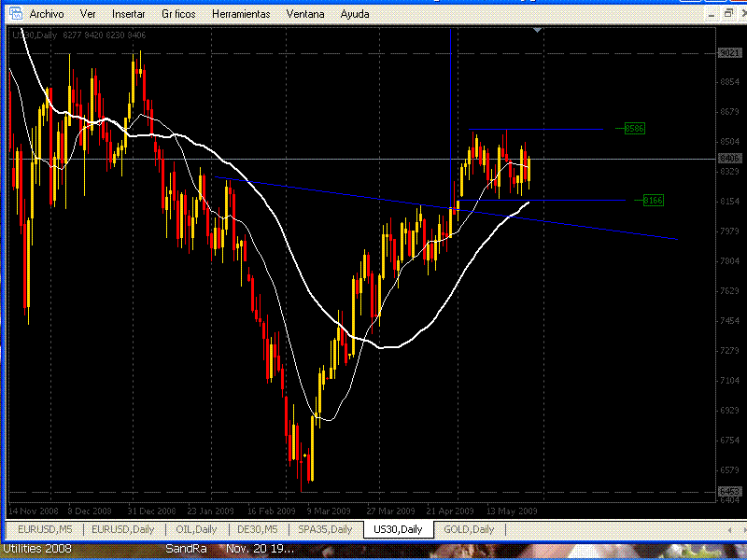Click the 14 Nov 2008 date label
Screen dimensions: 747x560
[34, 511]
